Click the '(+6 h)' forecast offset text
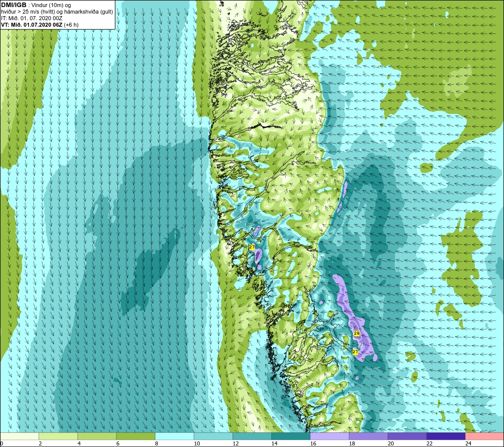Image resolution: width=504 pixels, height=447 pixels. click(72, 24)
